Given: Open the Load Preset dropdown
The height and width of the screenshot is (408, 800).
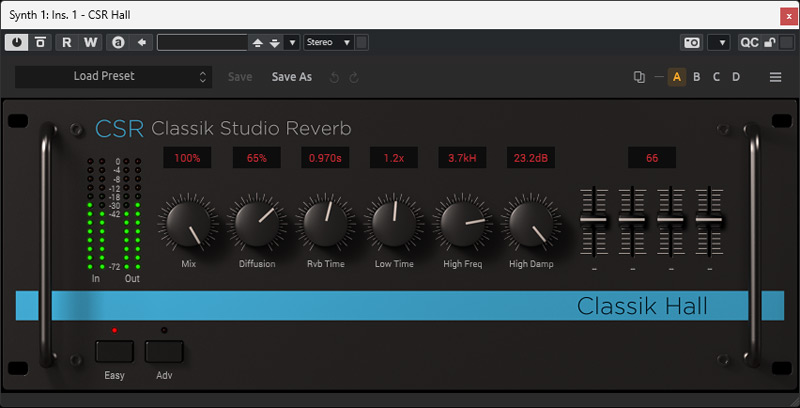Looking at the screenshot, I should point(113,76).
